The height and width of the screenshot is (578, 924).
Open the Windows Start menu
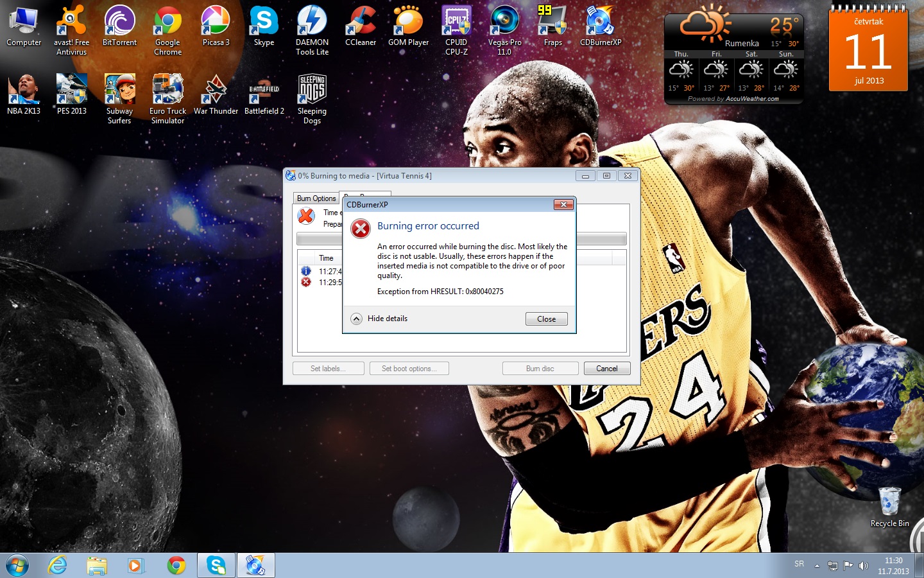click(17, 566)
